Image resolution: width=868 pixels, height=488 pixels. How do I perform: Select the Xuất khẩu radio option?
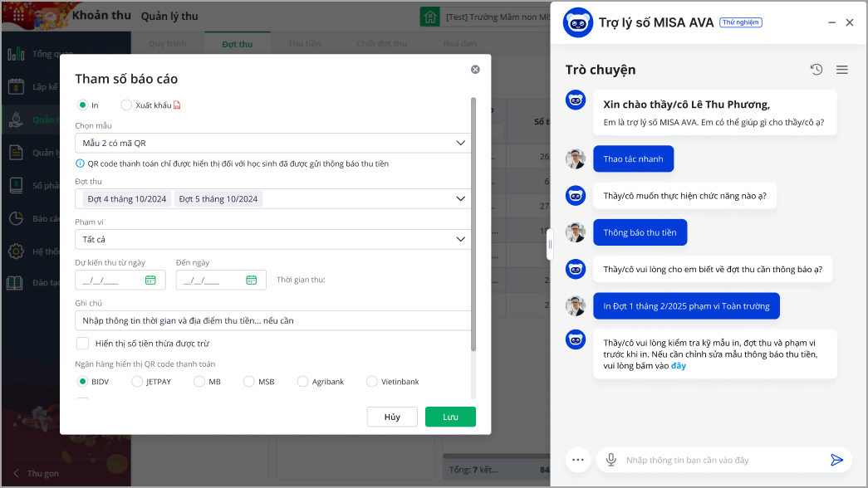tap(126, 105)
